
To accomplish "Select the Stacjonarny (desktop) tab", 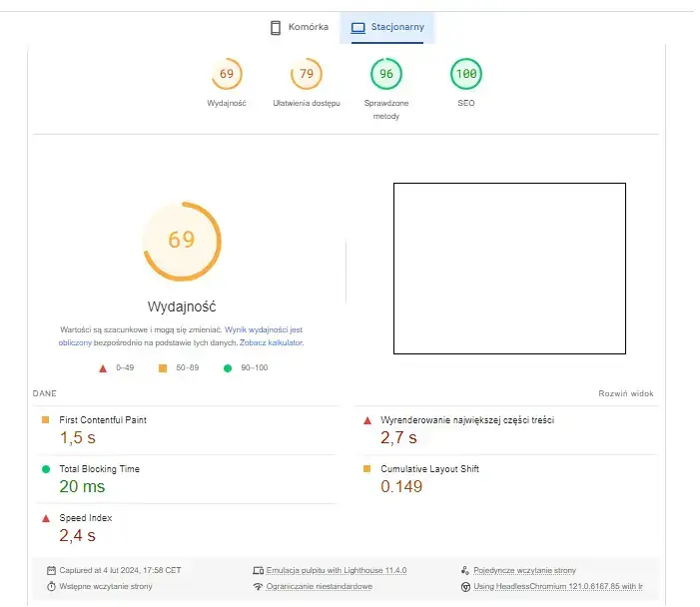I will pyautogui.click(x=387, y=27).
